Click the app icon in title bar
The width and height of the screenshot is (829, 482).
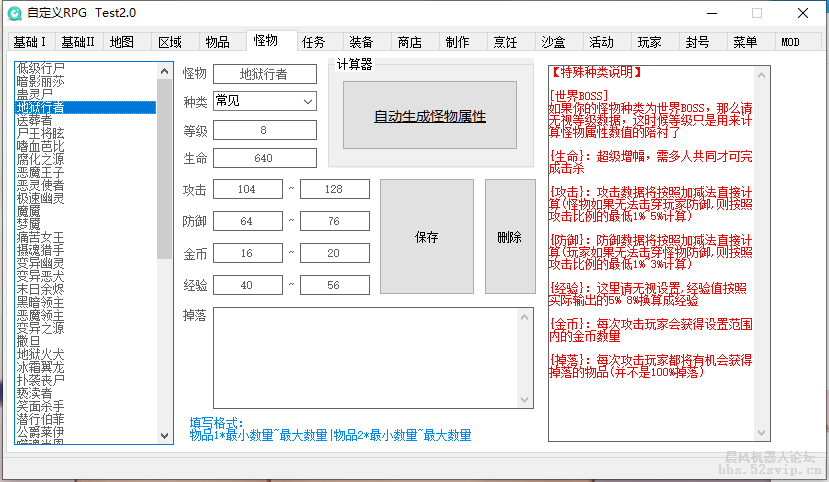pos(15,13)
